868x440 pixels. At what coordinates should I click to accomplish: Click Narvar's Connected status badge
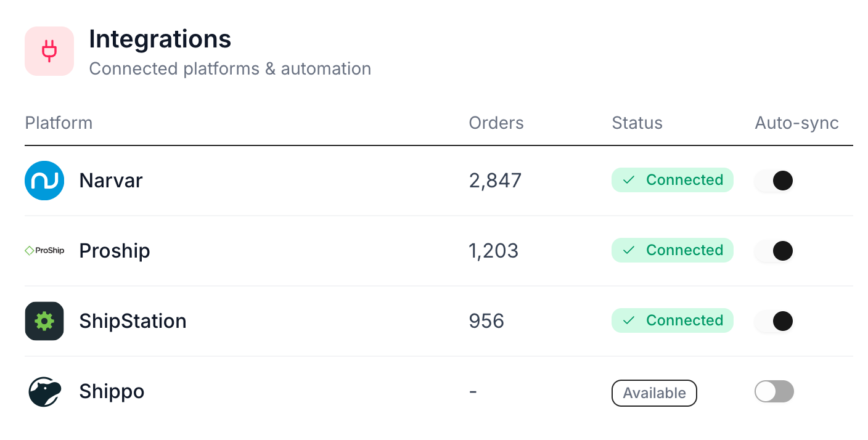[x=672, y=180]
